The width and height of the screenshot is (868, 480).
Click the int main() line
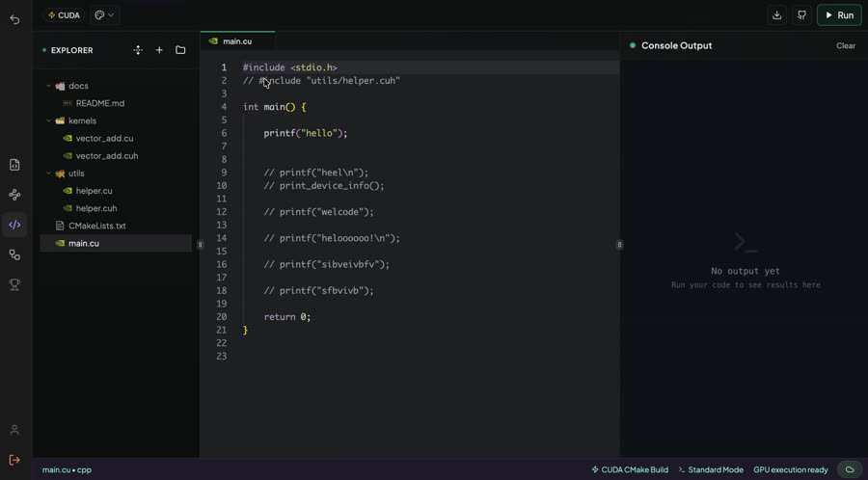click(x=275, y=107)
